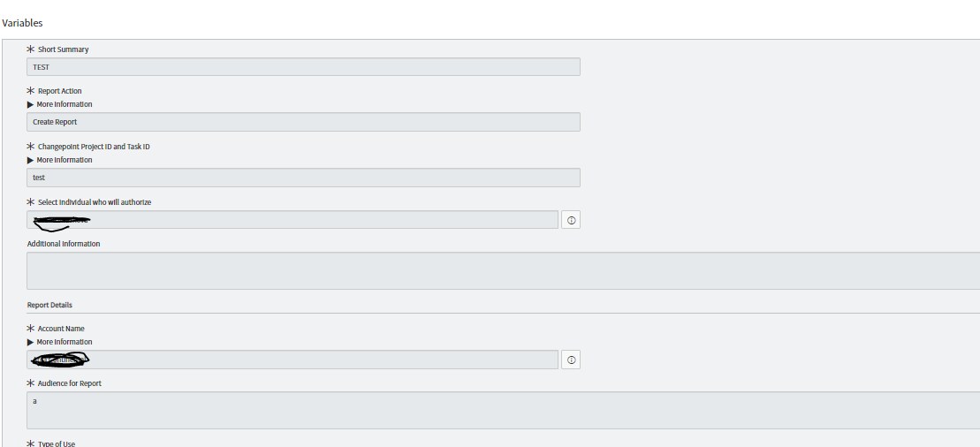
Task: Click the Type of Use label
Action: click(x=57, y=443)
